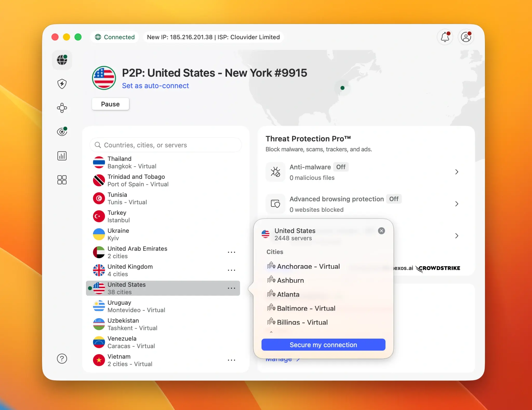
Task: Open Dark Web Monitor via the eye icon
Action: point(62,132)
